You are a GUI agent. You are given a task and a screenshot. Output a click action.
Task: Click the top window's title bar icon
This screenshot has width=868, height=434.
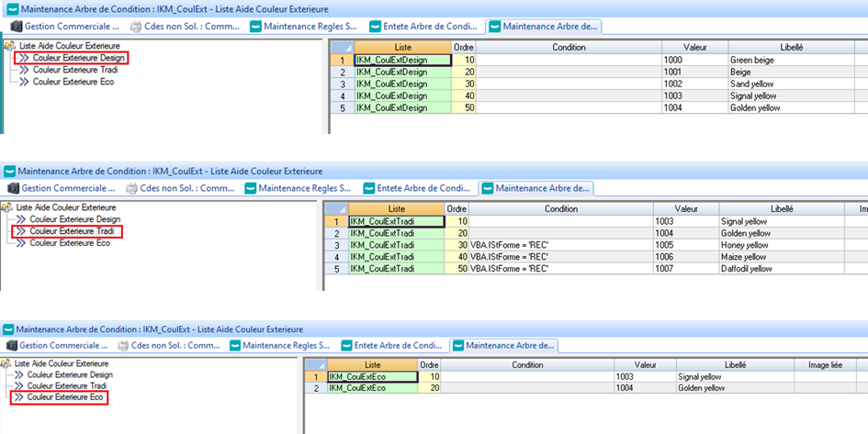tap(9, 8)
